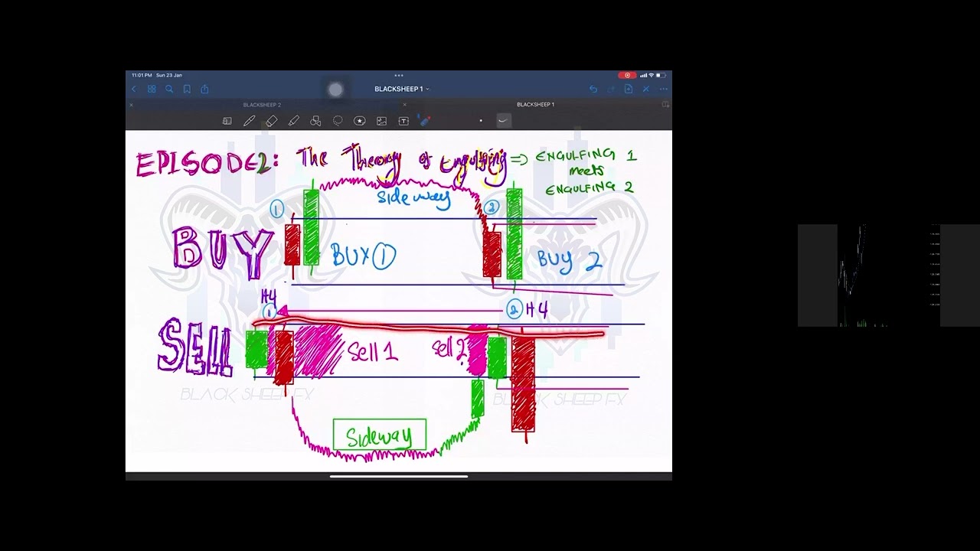Viewport: 980px width, 551px height.
Task: Undo the last stroke
Action: [x=593, y=90]
